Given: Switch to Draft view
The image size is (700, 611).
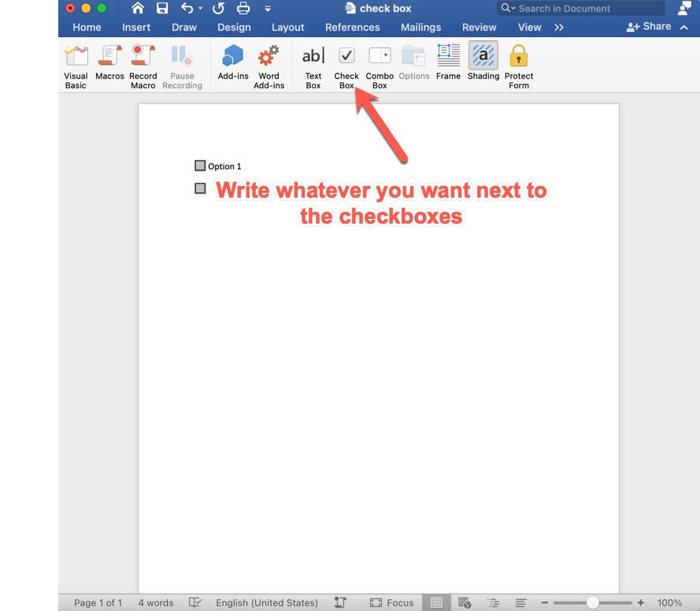Looking at the screenshot, I should [520, 602].
